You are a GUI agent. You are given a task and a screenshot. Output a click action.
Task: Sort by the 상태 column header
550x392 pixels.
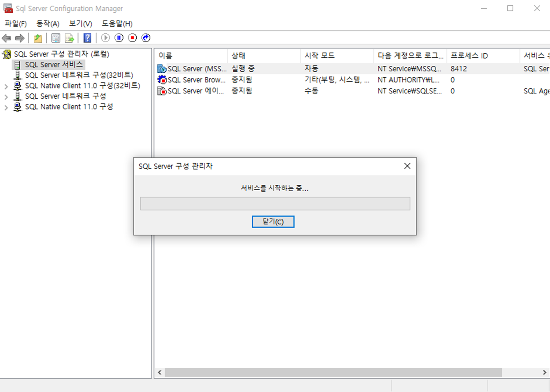[x=264, y=56]
